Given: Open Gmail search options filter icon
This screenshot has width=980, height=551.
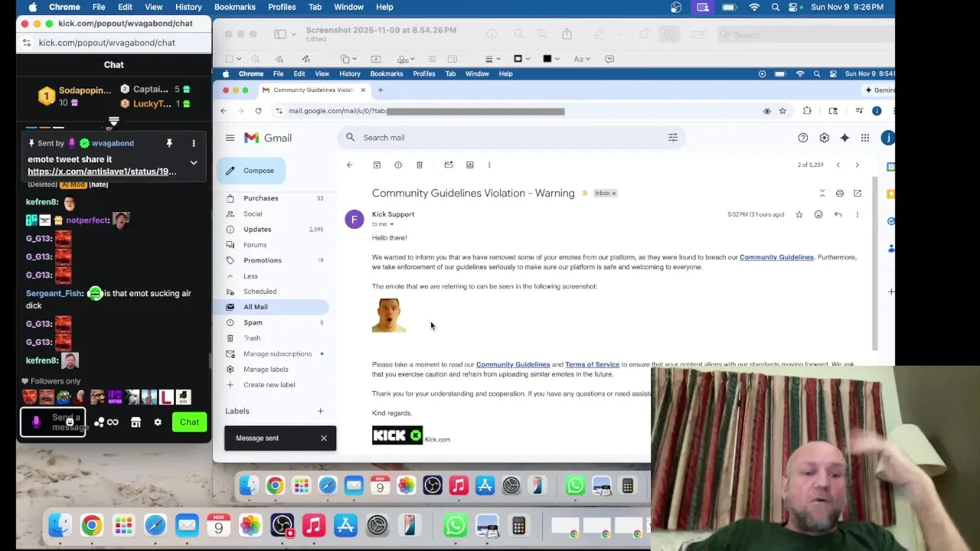Looking at the screenshot, I should click(x=673, y=138).
